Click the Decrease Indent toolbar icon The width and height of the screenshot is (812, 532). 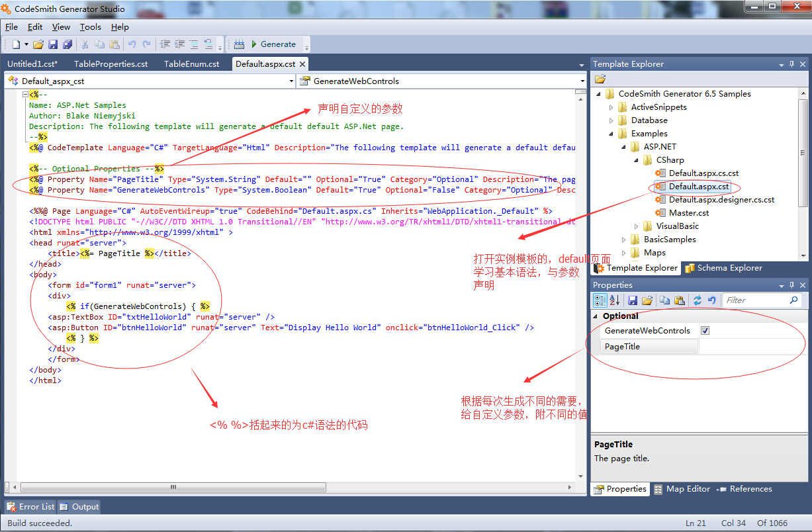point(164,44)
